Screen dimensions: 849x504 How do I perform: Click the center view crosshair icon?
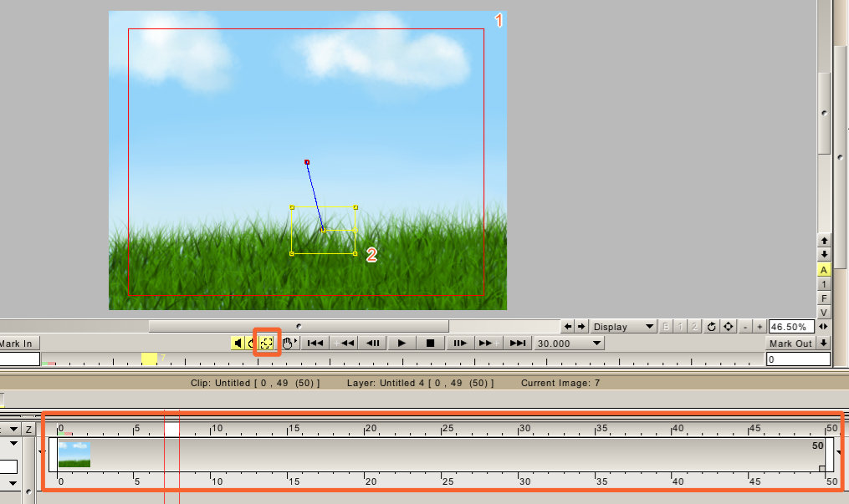(729, 327)
